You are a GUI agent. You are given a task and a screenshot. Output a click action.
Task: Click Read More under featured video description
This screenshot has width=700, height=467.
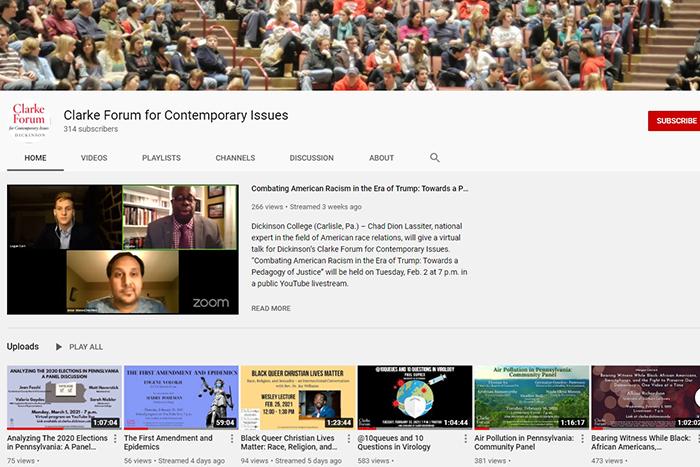click(271, 309)
